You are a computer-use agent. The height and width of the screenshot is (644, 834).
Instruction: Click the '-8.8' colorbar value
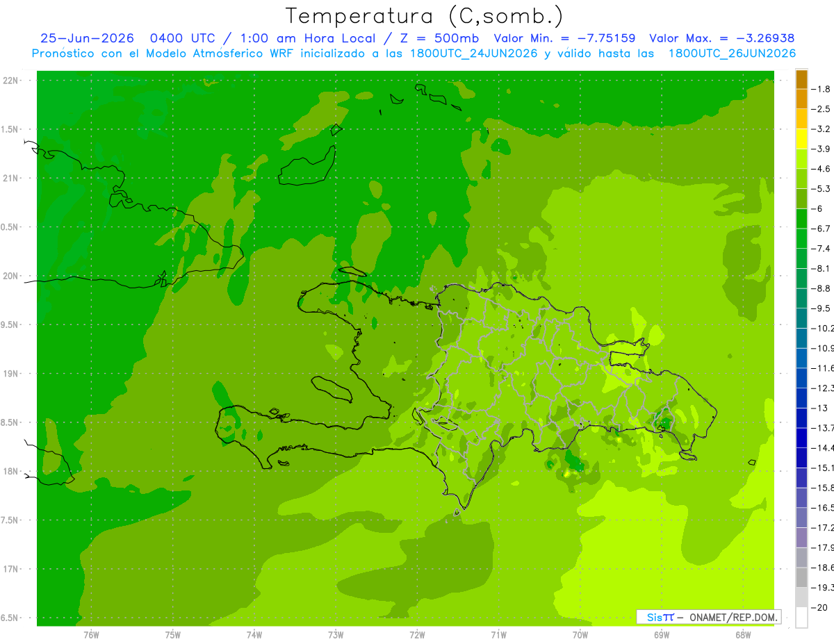click(821, 288)
